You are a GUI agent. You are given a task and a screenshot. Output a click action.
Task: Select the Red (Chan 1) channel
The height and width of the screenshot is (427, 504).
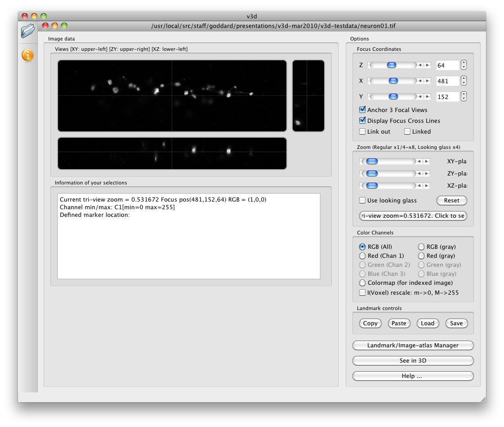(x=362, y=256)
